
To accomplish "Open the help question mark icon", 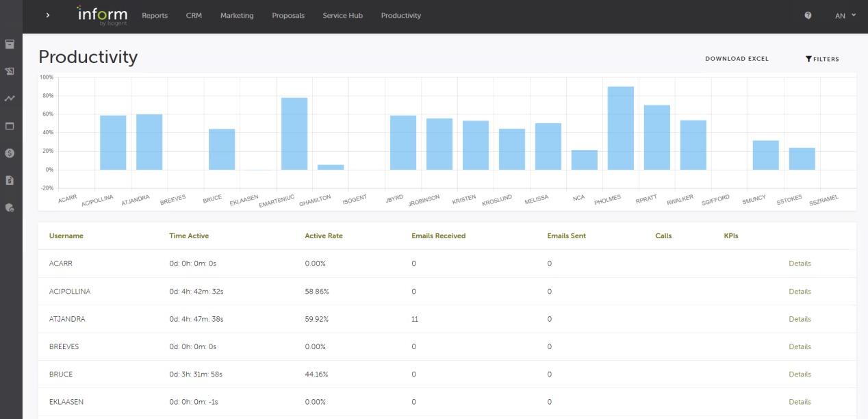I will [808, 15].
